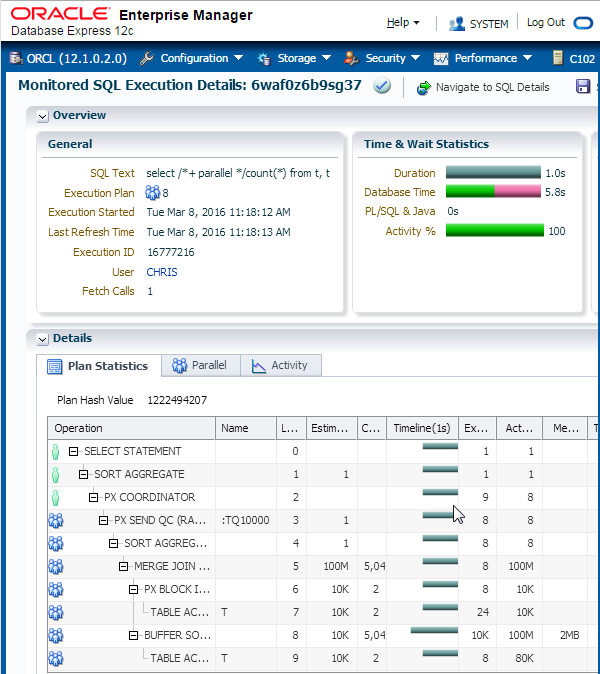This screenshot has height=674, width=600.
Task: Click the Duration bar
Action: 493,172
